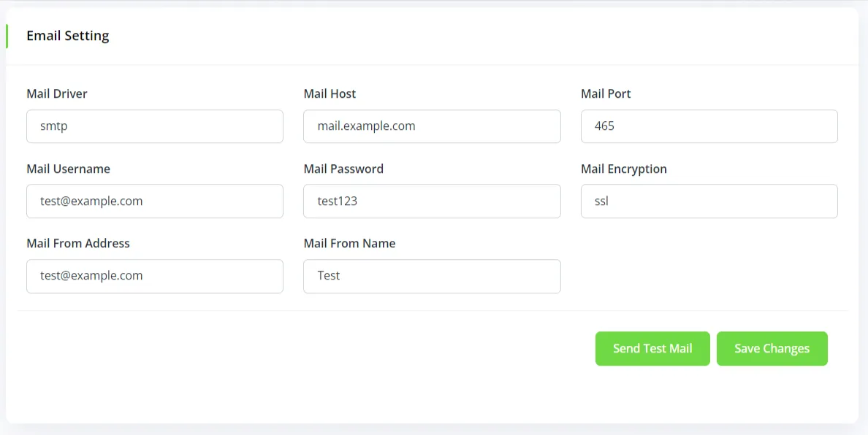Click the Mail Driver label
The height and width of the screenshot is (435, 868).
point(57,93)
